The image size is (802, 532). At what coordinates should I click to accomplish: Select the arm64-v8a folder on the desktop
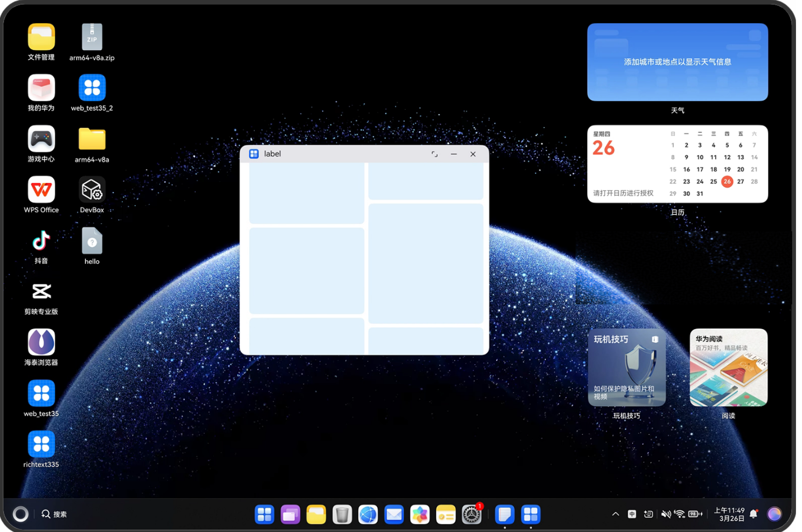click(x=92, y=139)
